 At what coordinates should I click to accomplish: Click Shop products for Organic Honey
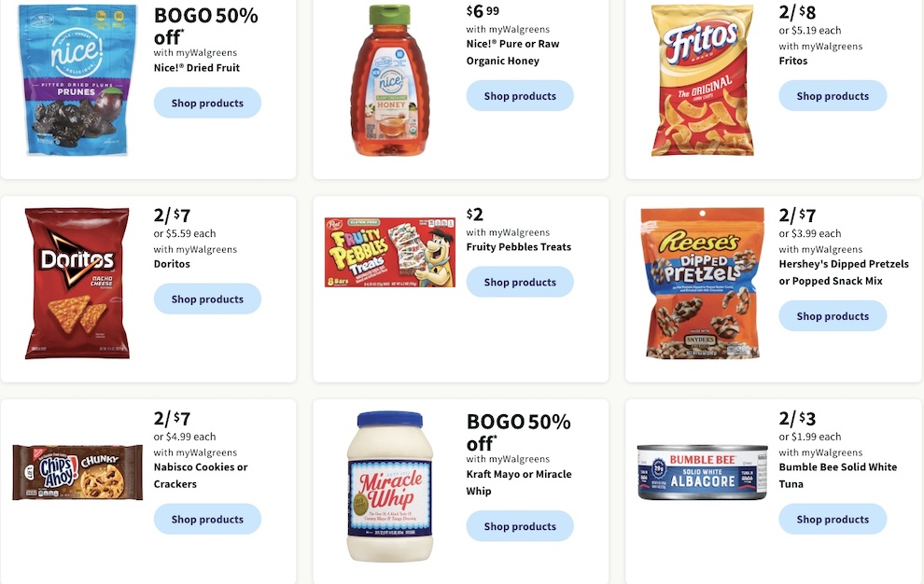[520, 96]
